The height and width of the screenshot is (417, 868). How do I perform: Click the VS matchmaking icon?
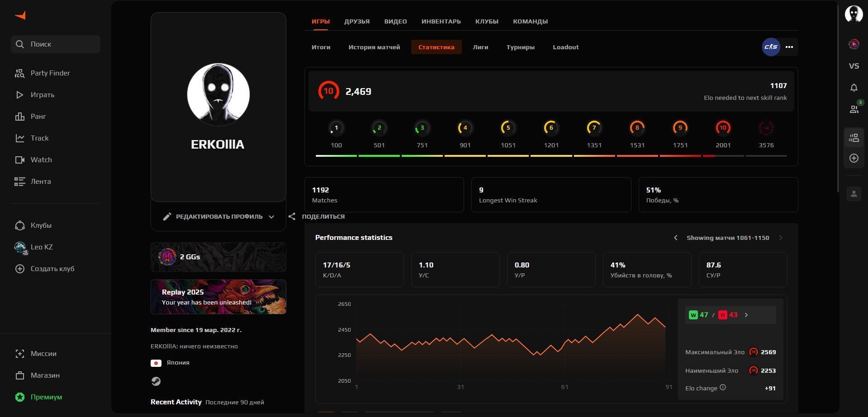tap(854, 66)
